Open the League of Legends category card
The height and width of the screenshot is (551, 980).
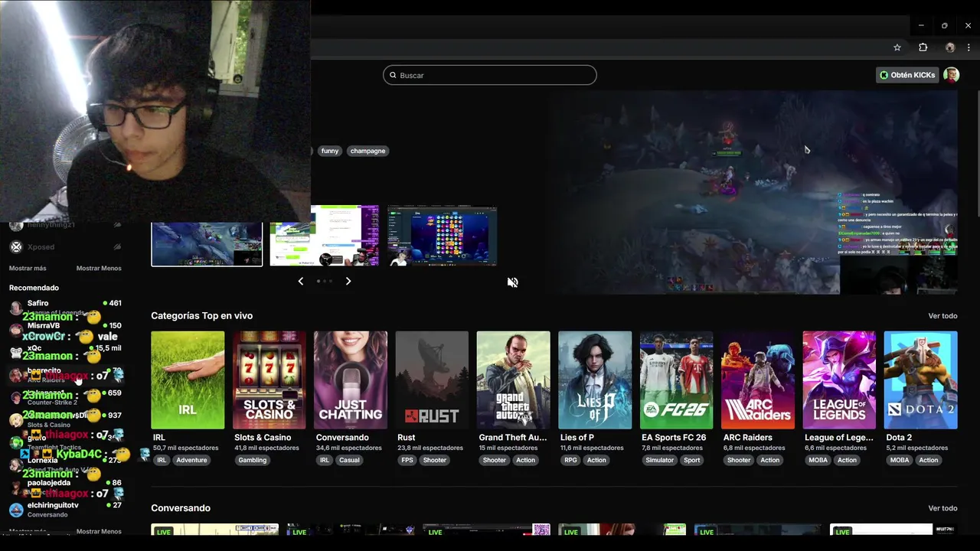click(839, 380)
